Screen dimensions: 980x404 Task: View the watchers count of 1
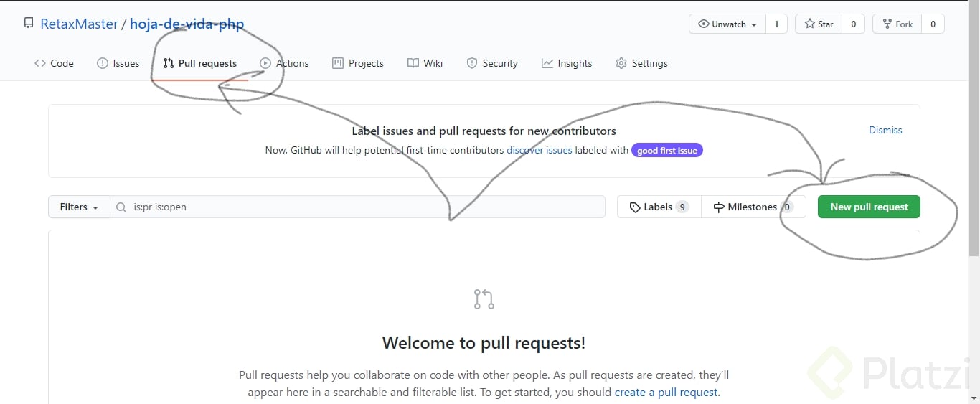tap(776, 24)
